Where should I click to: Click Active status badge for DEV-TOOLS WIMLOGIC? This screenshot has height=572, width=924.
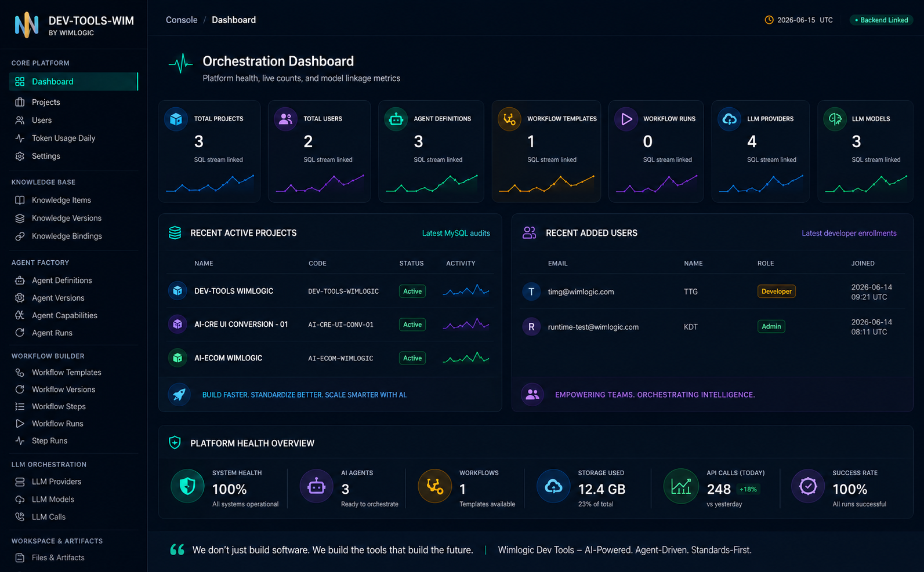412,291
